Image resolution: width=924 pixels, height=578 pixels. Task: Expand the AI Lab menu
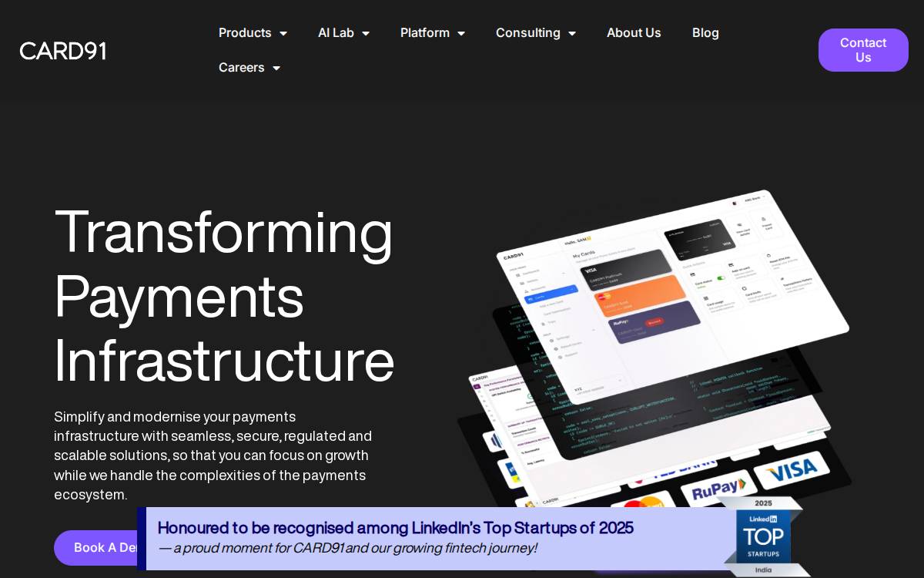coord(343,32)
